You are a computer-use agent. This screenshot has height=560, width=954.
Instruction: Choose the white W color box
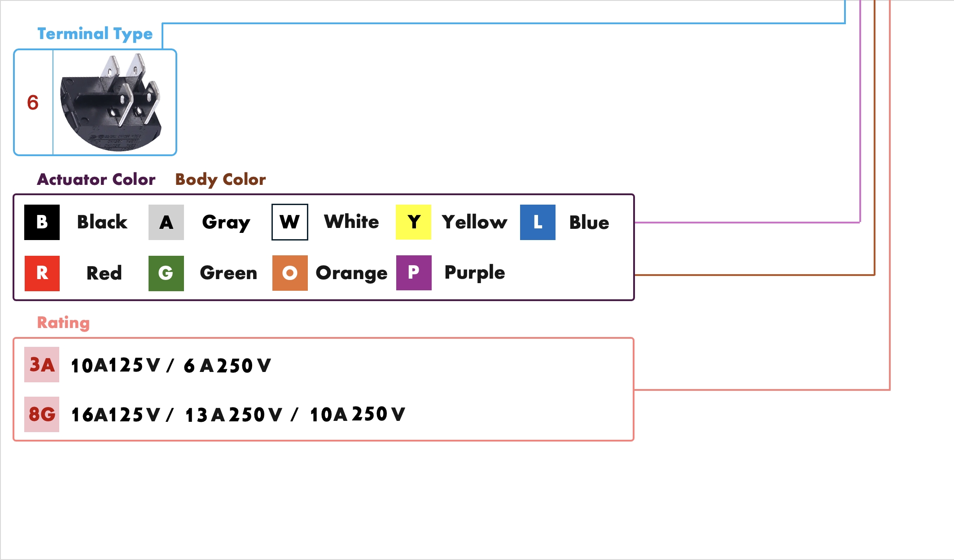point(290,222)
